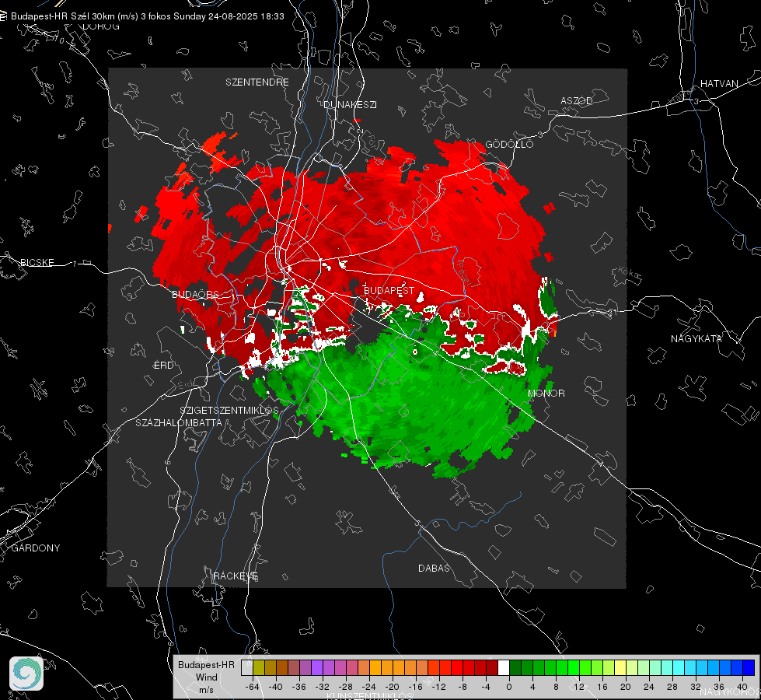
Task: Click the white zero-velocity legend swatch
Action: click(503, 668)
